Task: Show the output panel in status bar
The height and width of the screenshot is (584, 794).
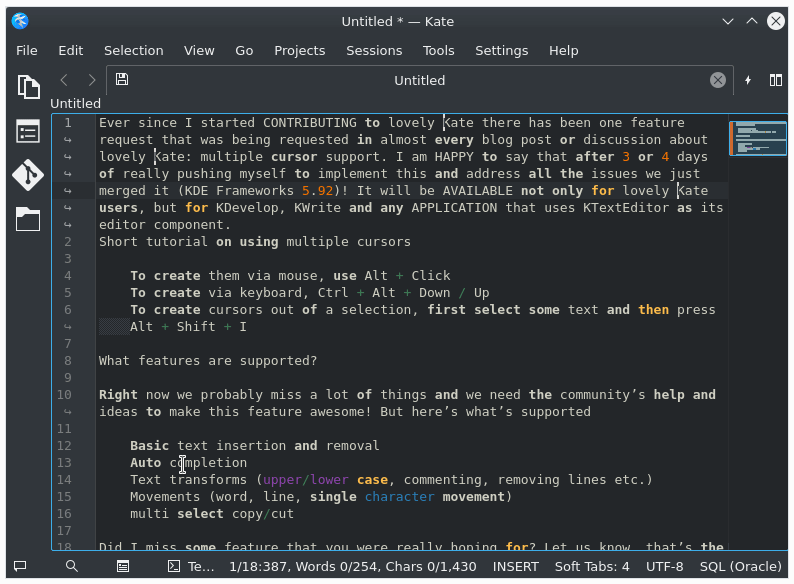Action: 122,566
